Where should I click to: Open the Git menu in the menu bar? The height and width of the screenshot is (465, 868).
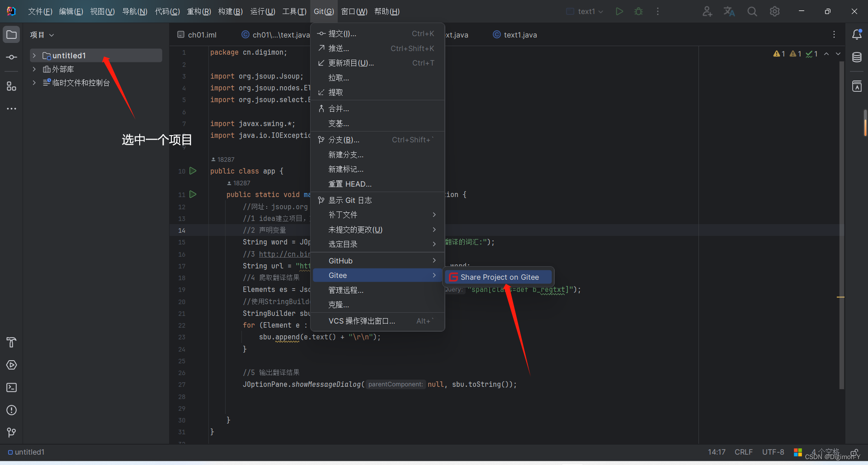[x=323, y=11]
